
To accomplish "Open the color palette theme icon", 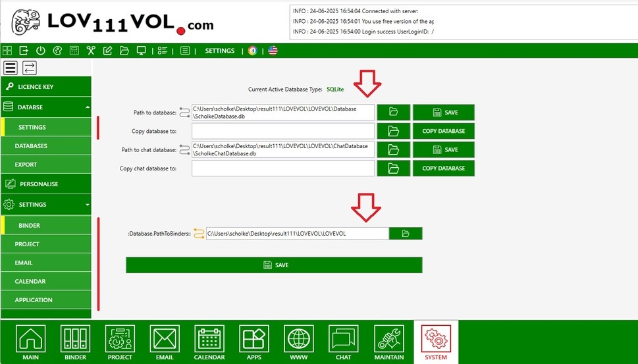I will pyautogui.click(x=57, y=51).
